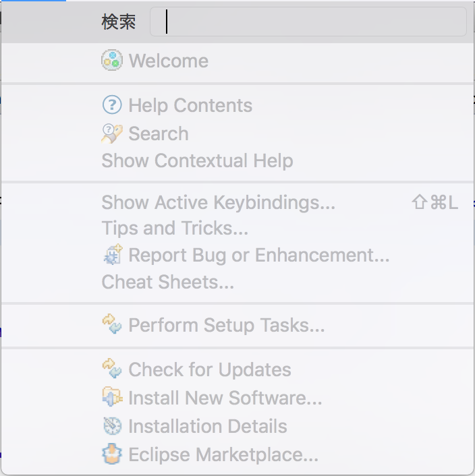475x476 pixels.
Task: Click the Eclipse Marketplace icon
Action: (111, 454)
